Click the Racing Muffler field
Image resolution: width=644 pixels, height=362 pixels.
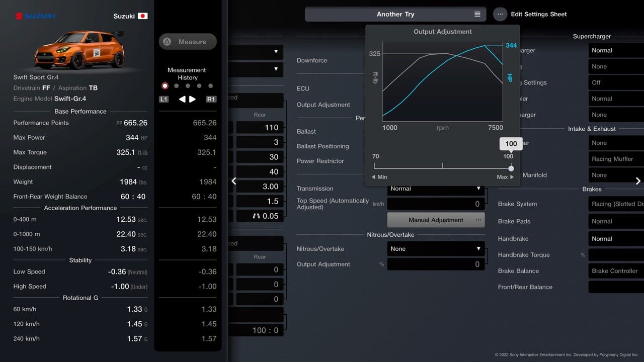[616, 159]
